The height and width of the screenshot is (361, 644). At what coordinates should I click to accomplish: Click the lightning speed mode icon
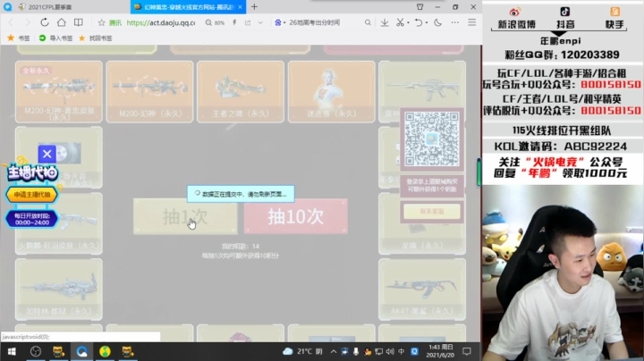point(234,22)
